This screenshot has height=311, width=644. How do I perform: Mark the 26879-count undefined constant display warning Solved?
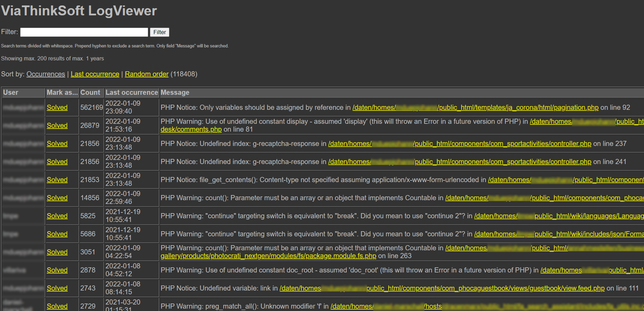(57, 125)
